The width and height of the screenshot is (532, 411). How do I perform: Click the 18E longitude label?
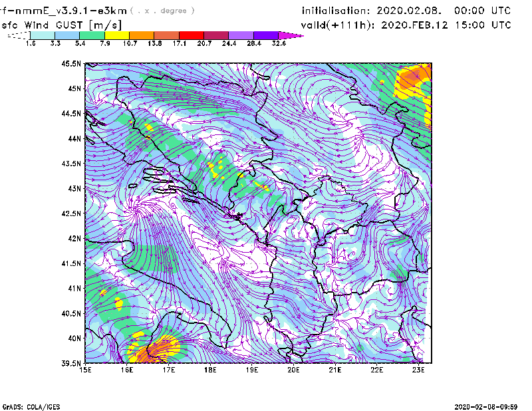click(x=210, y=370)
